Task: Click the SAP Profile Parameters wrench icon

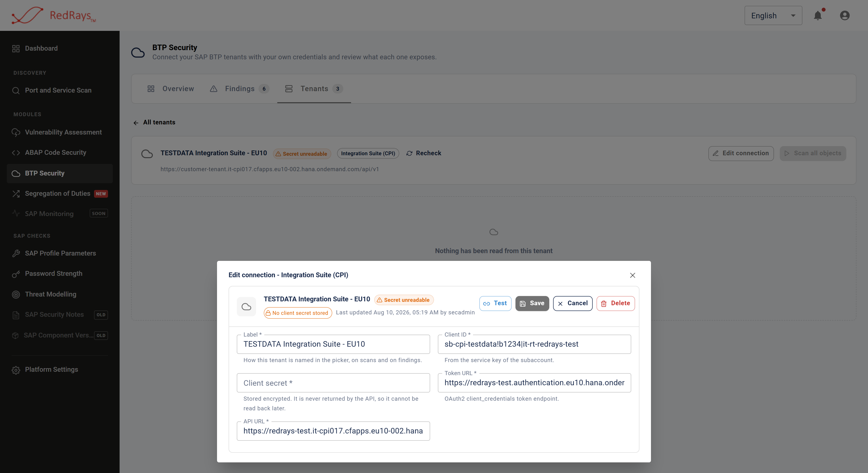Action: click(16, 253)
